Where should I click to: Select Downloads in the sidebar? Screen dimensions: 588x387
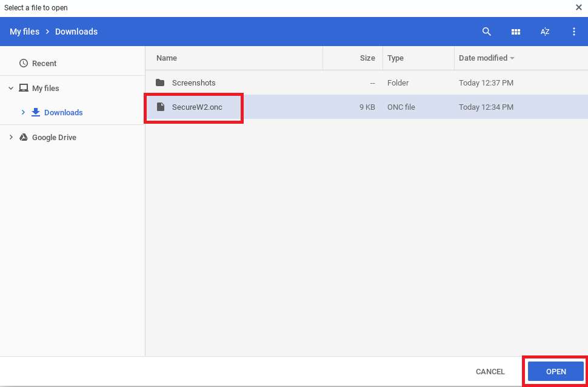click(x=64, y=112)
